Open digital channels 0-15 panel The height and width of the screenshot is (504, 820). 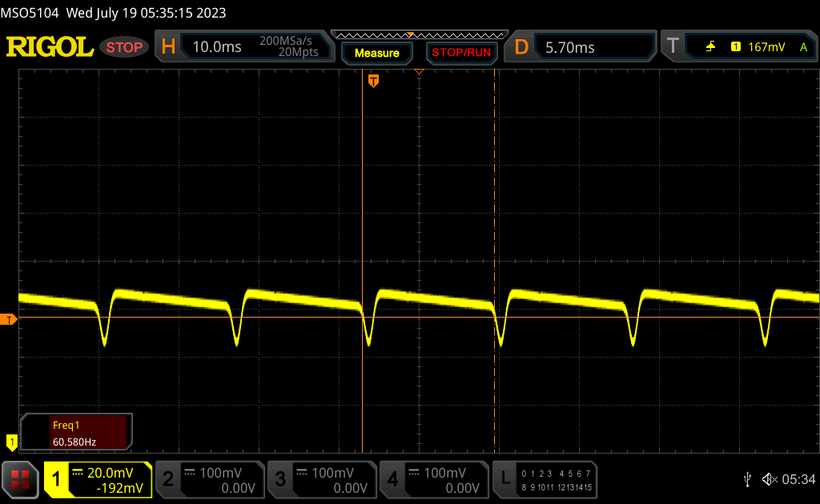557,480
